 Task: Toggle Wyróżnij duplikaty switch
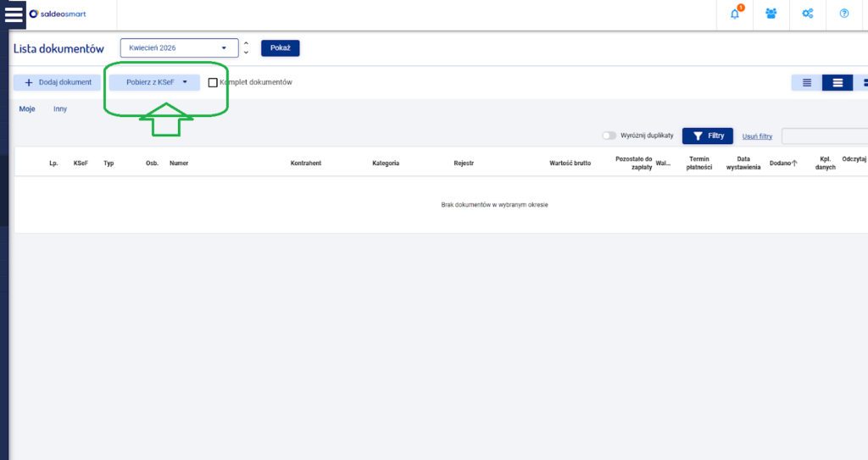click(x=609, y=136)
